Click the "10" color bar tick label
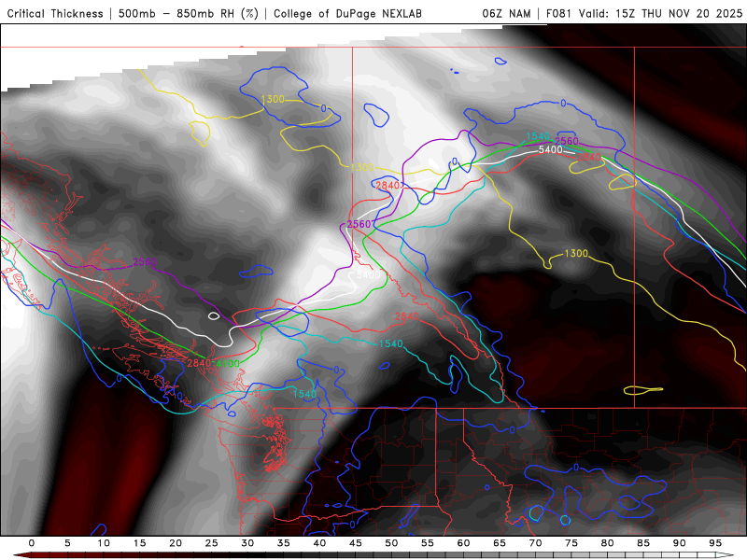 coord(104,543)
